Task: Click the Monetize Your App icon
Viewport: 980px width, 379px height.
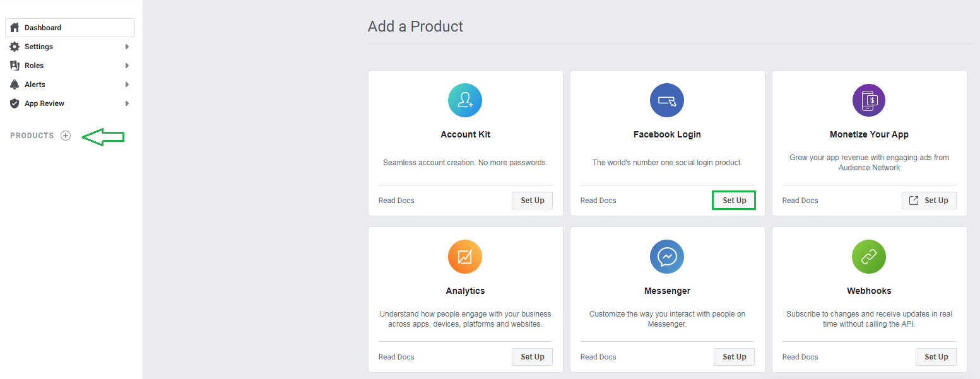Action: (869, 100)
